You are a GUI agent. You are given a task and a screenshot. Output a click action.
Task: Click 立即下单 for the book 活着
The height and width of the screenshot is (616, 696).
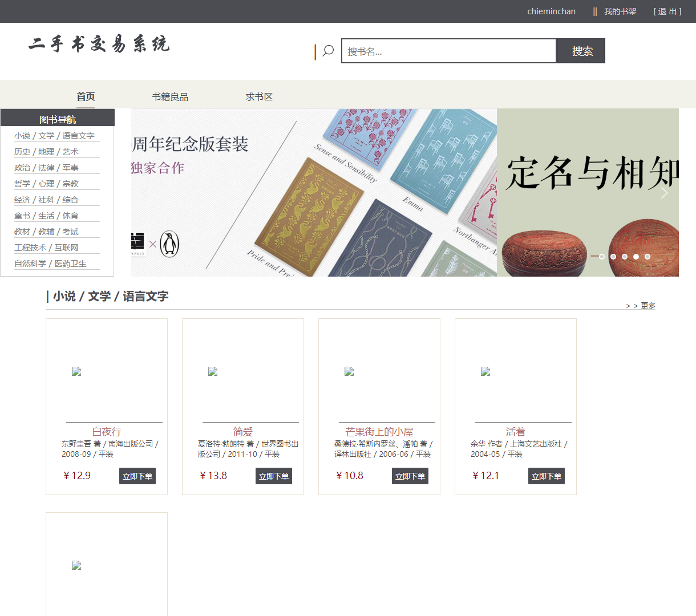[546, 476]
